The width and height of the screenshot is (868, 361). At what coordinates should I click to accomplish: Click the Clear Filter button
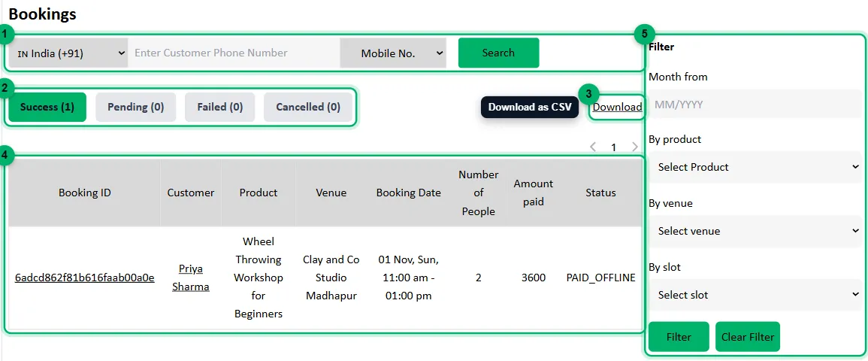click(747, 337)
